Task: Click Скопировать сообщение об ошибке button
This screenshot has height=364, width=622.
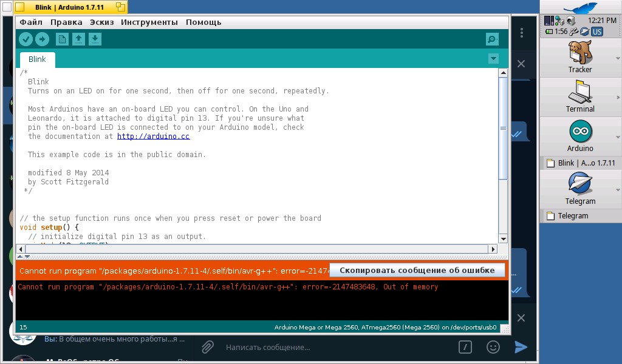Action: tap(417, 270)
